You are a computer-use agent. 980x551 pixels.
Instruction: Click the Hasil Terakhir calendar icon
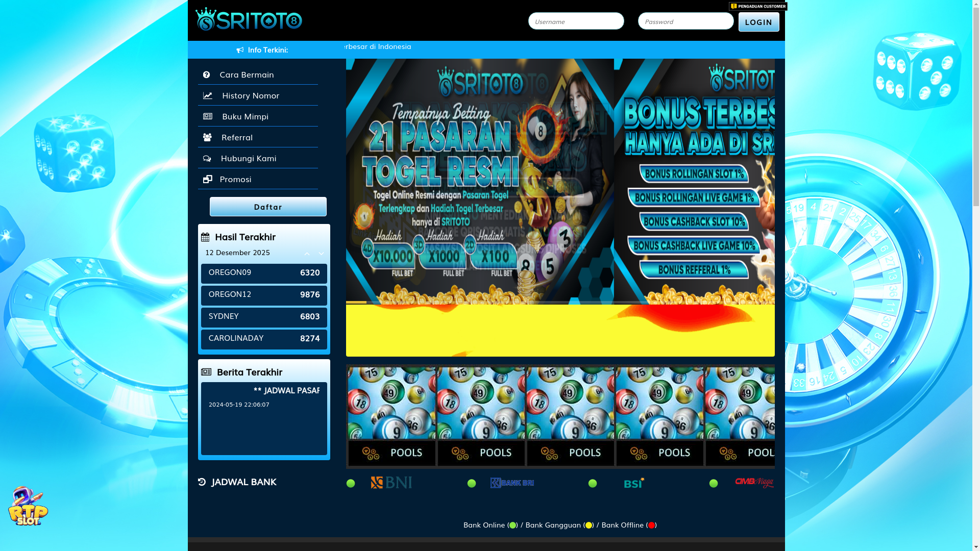click(205, 237)
